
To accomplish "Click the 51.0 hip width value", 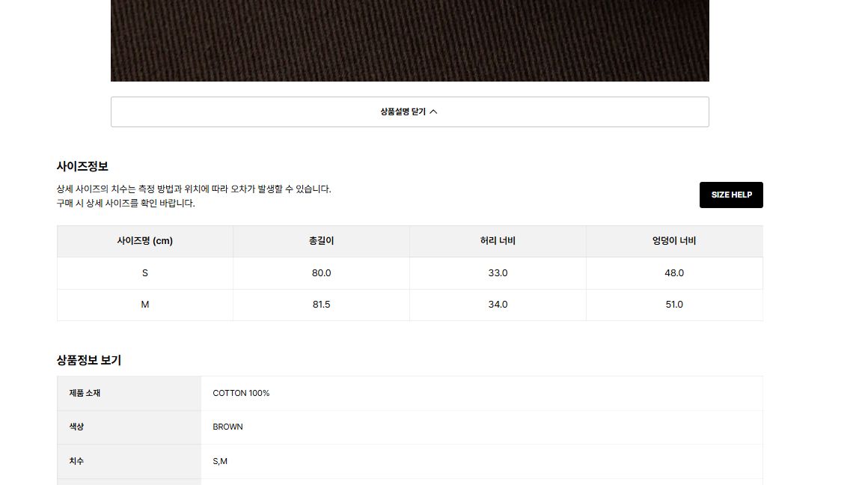I will [674, 305].
